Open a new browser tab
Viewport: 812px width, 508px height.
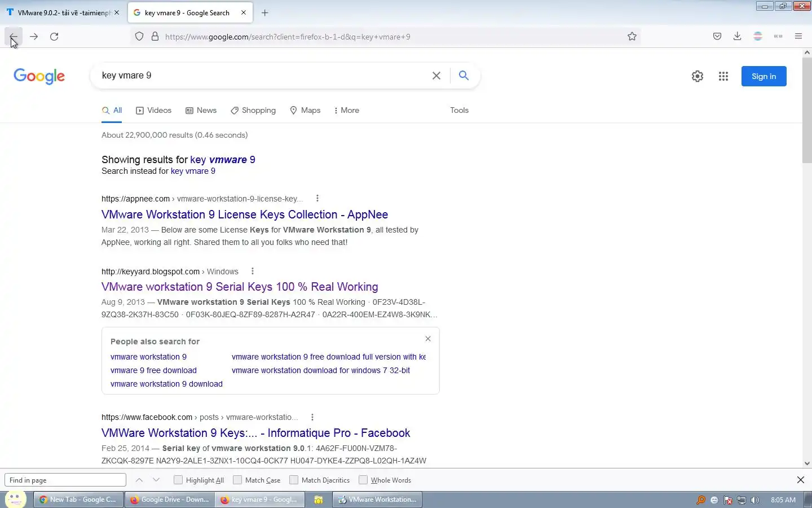(x=265, y=12)
